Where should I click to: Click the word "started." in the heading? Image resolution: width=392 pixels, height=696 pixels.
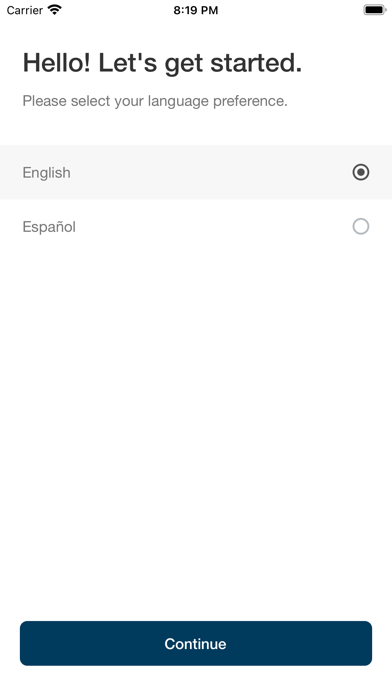tap(256, 63)
